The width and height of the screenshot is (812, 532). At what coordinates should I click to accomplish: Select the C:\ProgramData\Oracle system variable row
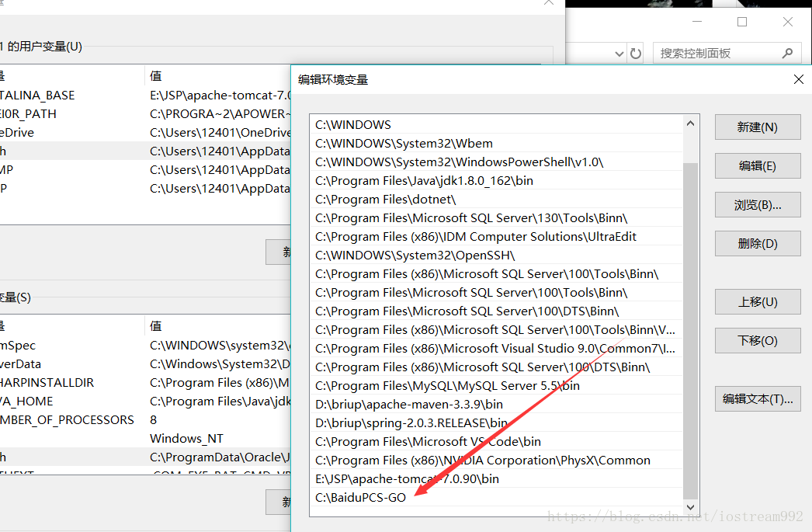click(145, 457)
